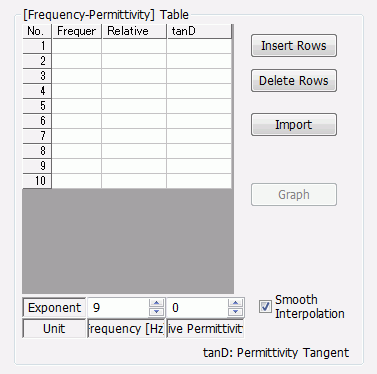Click the tanD cell in row 7
This screenshot has height=374, width=377.
(x=199, y=136)
